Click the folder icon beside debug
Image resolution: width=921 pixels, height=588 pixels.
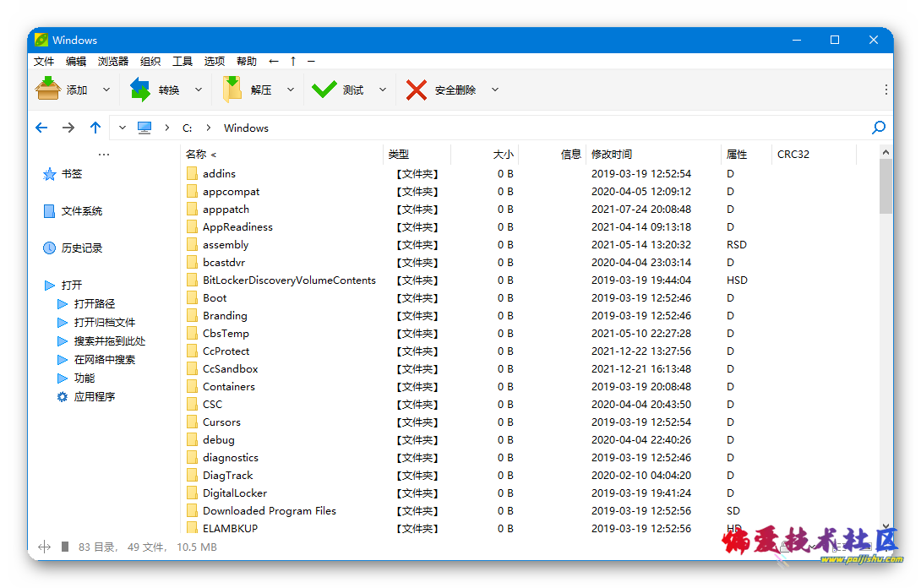[x=192, y=439]
